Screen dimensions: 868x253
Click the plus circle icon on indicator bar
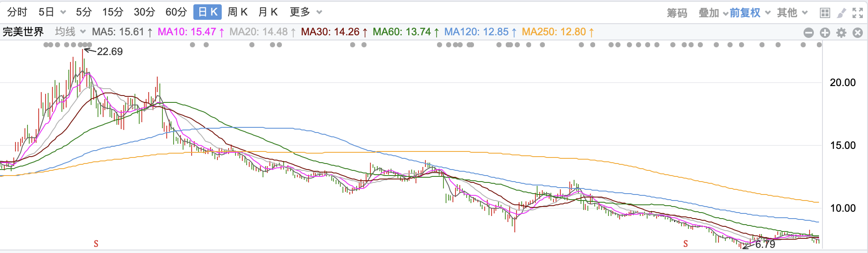coord(825,33)
